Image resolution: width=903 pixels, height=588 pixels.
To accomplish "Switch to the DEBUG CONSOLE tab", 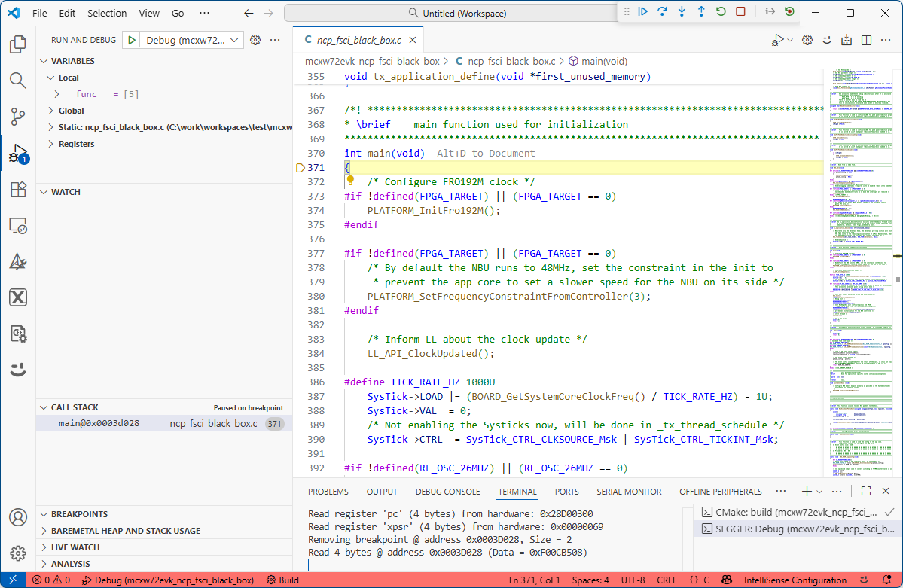I will click(447, 491).
